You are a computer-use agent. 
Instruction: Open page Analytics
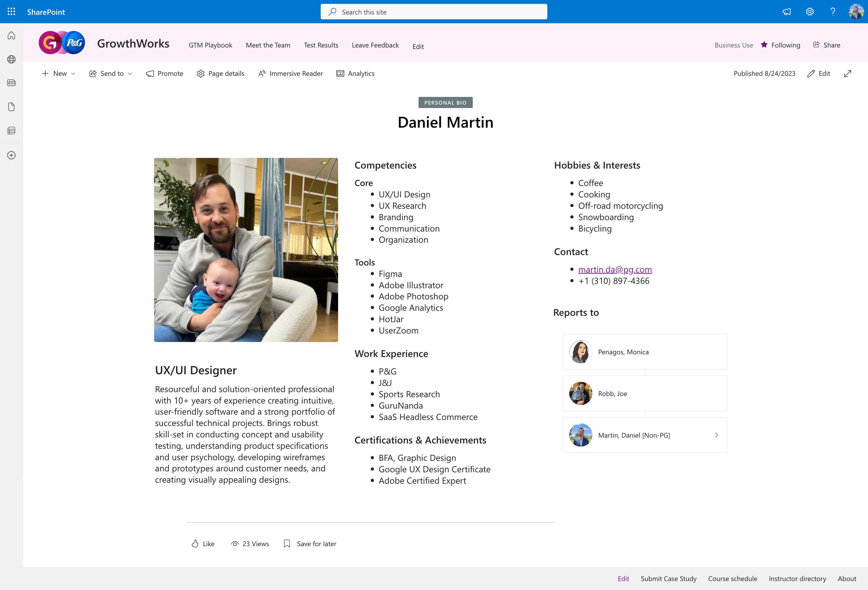tap(355, 74)
